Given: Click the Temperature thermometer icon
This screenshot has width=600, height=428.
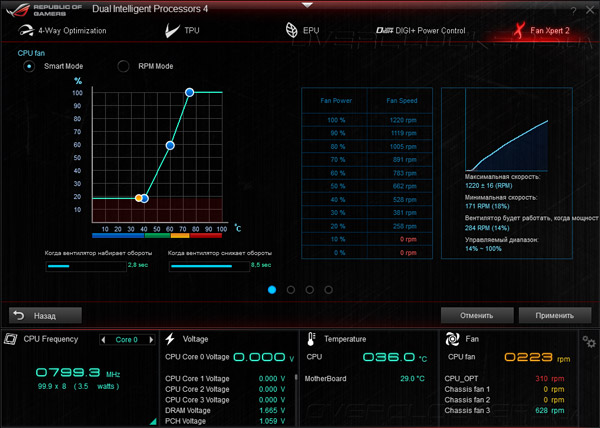Looking at the screenshot, I should pyautogui.click(x=311, y=339).
